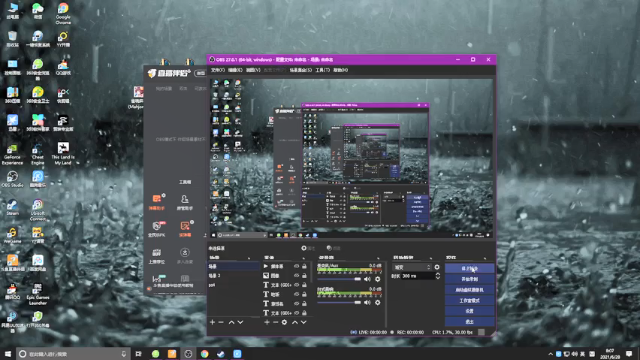Screen dimensions: 640x360
Task: Open the 工具(T) menu
Action: 322,70
